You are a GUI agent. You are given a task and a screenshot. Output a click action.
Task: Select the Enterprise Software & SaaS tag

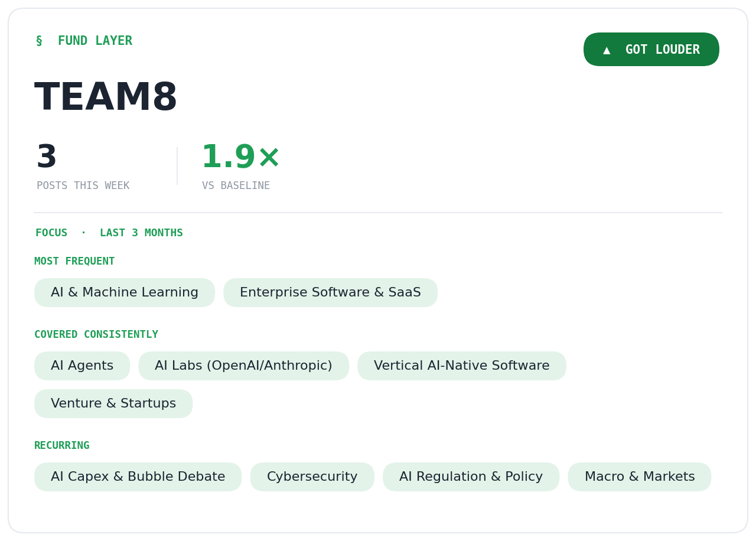click(x=330, y=293)
